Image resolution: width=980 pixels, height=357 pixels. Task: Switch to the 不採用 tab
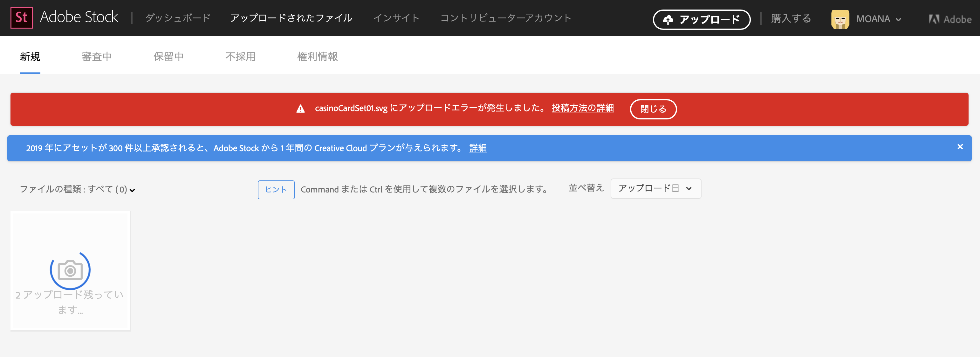click(240, 57)
